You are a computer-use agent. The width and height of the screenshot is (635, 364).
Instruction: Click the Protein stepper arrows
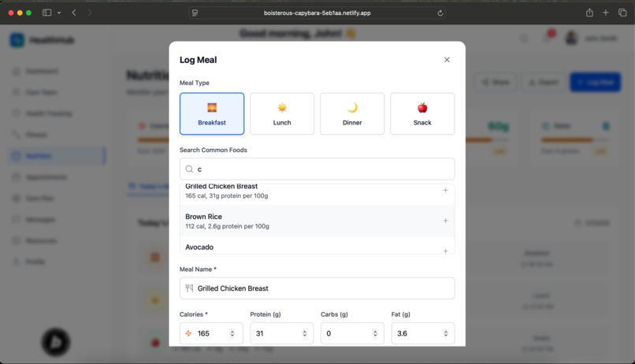[x=305, y=333]
